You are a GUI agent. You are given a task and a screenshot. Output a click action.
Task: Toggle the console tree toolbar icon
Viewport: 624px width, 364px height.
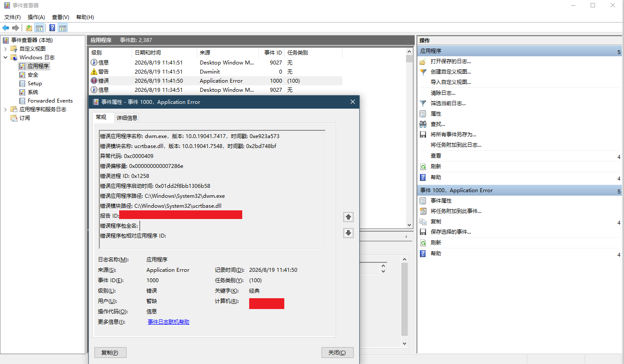[39, 28]
